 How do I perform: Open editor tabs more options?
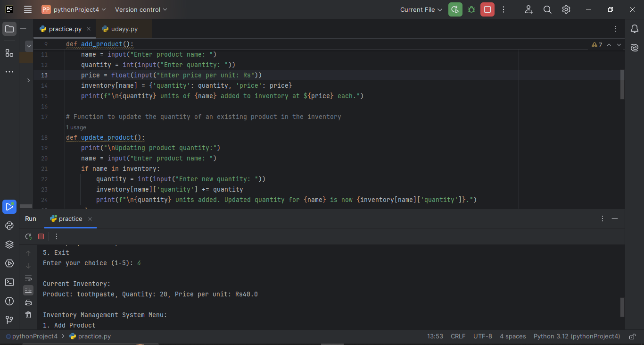point(616,29)
